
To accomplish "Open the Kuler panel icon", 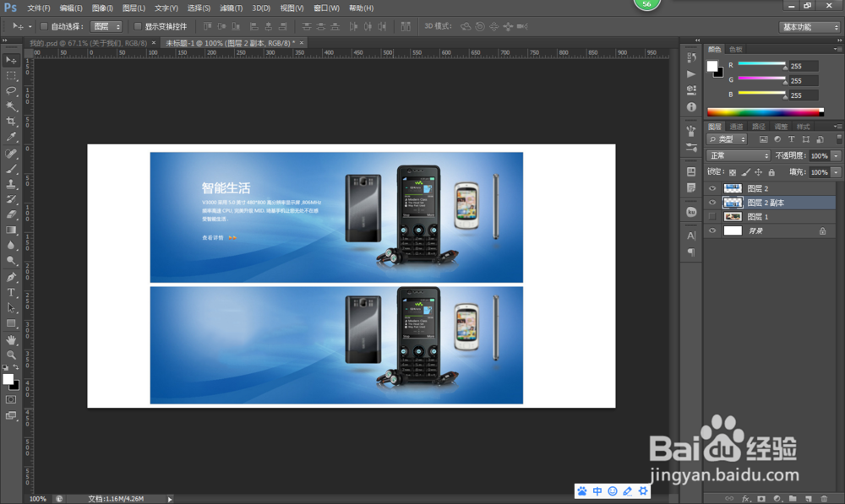I will (x=691, y=212).
